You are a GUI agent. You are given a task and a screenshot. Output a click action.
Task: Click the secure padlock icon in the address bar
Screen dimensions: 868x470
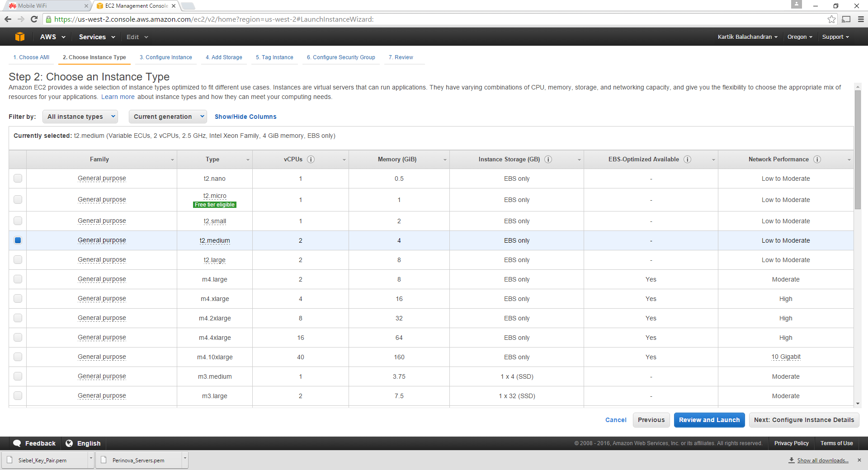[49, 19]
